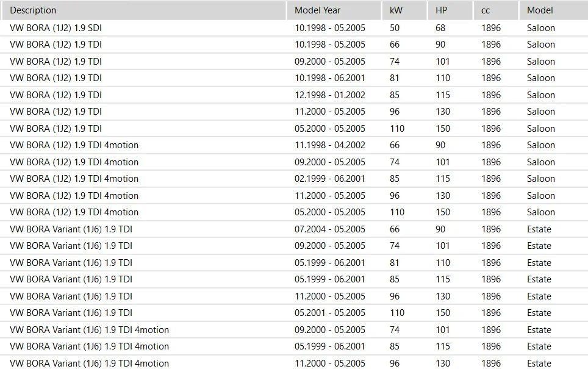Click the Estate cell in the last row
The width and height of the screenshot is (588, 369).
coord(539,364)
